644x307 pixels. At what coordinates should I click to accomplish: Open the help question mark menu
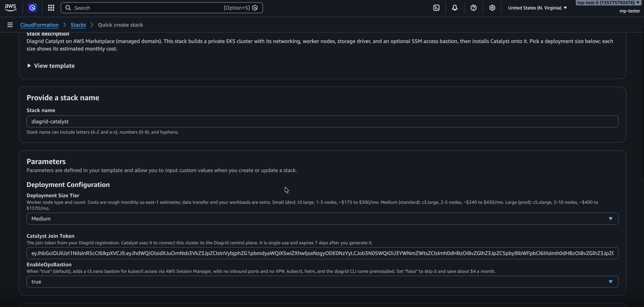pyautogui.click(x=473, y=8)
